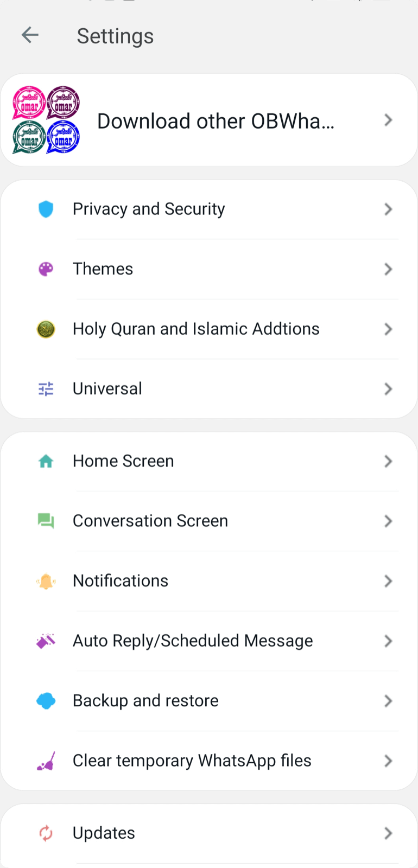
Task: Tap the Holy Quran round icon
Action: (46, 329)
